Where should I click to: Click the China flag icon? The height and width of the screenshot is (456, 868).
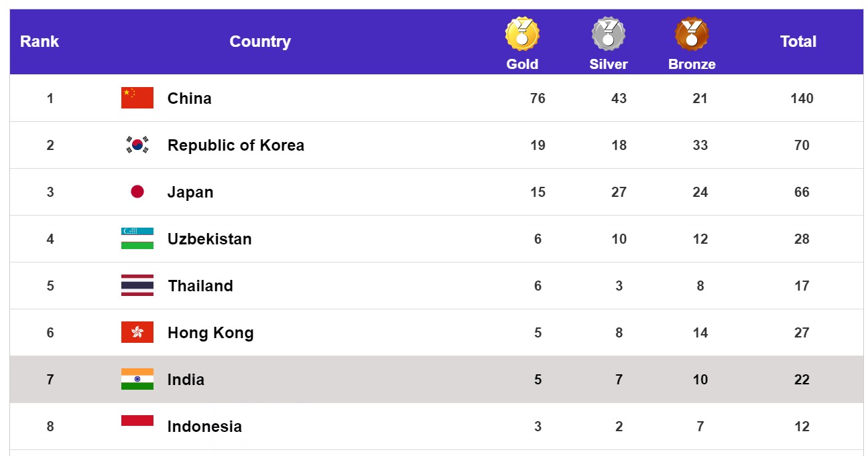pos(137,98)
